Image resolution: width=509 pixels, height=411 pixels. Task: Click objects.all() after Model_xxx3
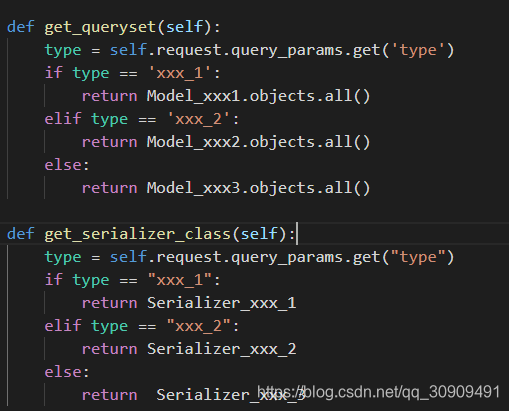coord(310,188)
